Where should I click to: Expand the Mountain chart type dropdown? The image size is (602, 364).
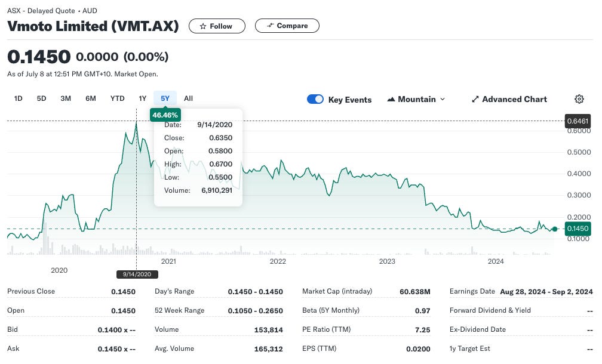tap(416, 99)
